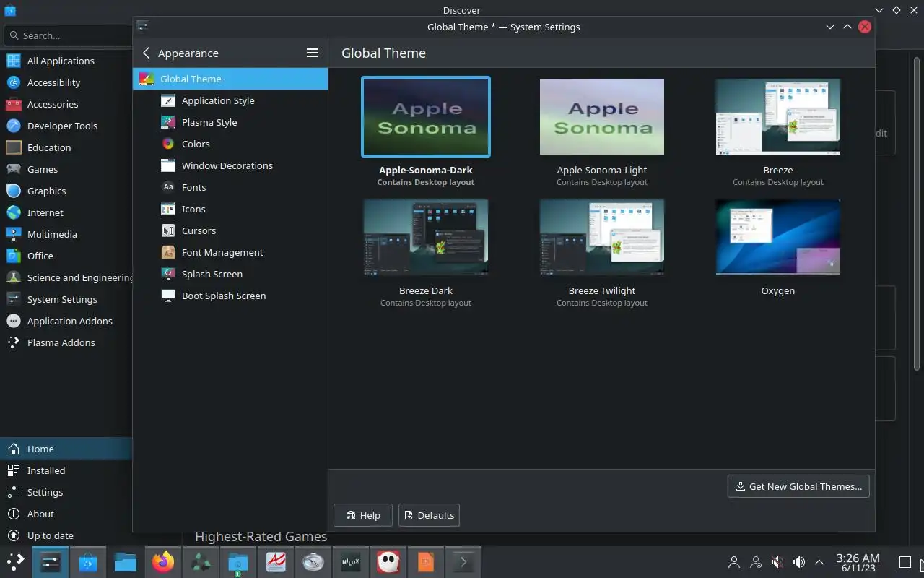This screenshot has width=924, height=578.
Task: Launch Firefox from the taskbar
Action: [x=163, y=562]
